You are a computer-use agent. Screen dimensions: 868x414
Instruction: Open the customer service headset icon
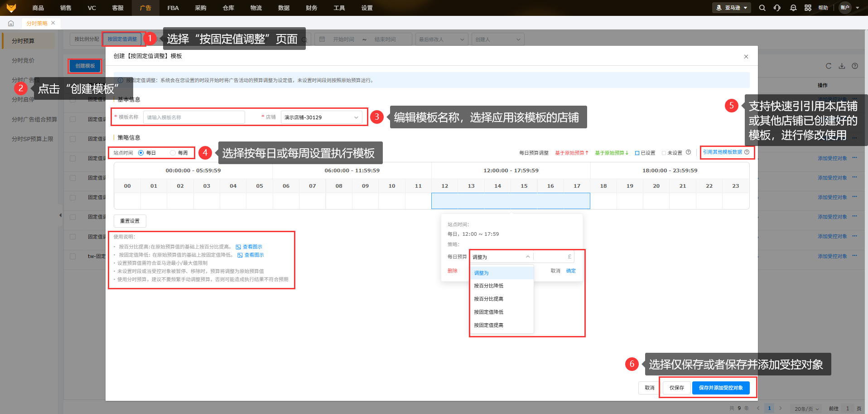(777, 8)
